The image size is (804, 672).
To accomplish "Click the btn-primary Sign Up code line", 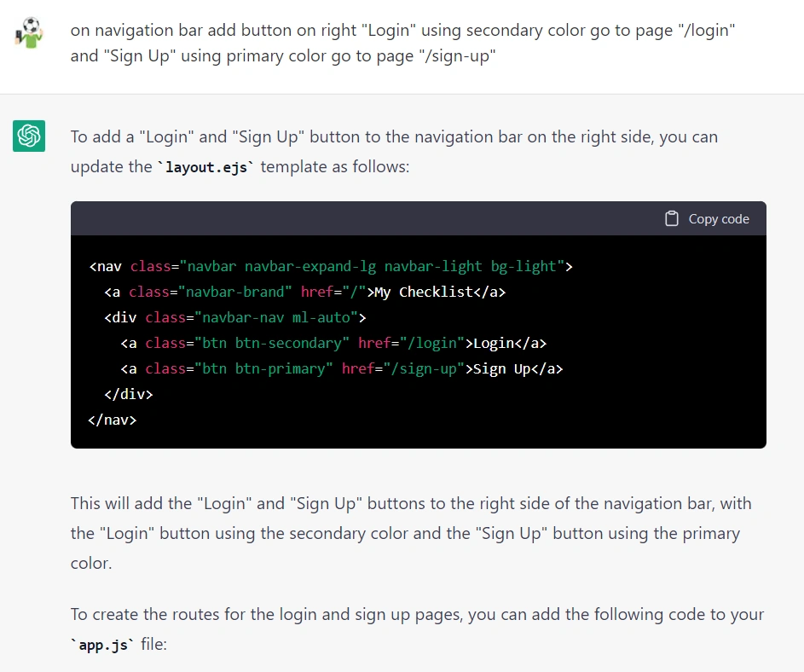I will tap(342, 368).
